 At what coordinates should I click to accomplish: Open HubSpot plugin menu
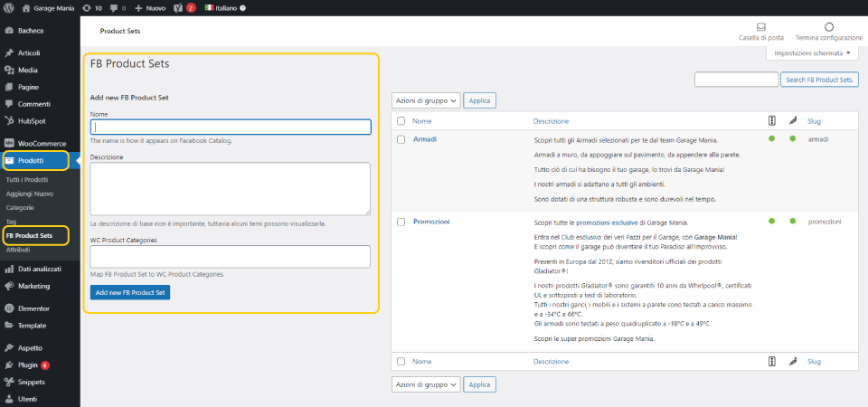[x=32, y=120]
